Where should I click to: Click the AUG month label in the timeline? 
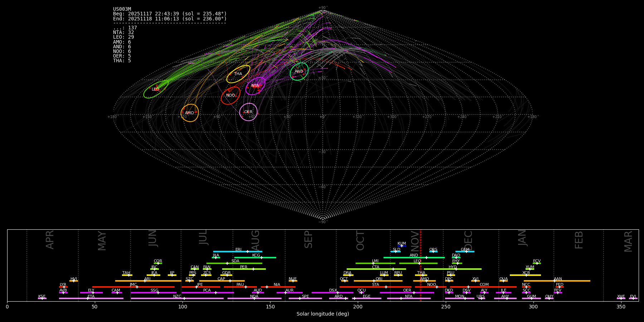tap(255, 240)
